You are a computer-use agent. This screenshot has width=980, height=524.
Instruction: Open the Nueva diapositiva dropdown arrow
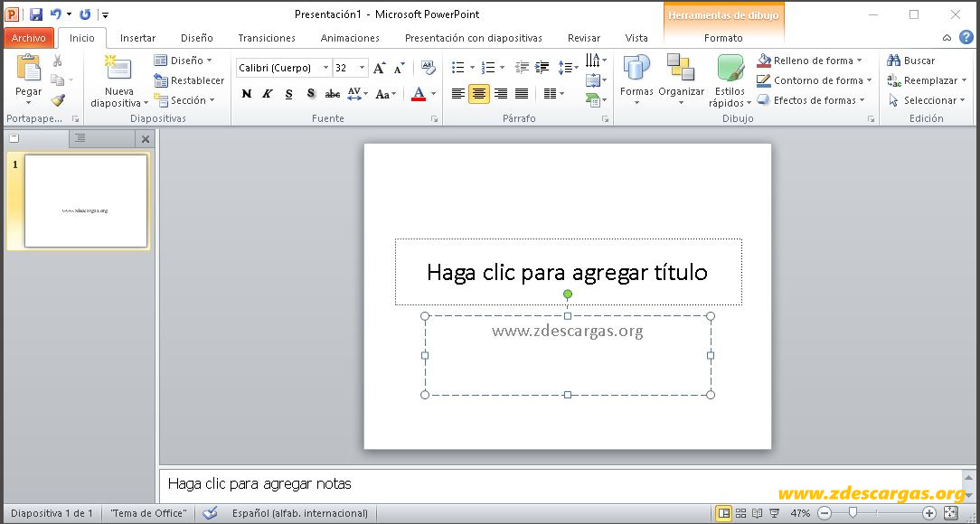(x=146, y=104)
